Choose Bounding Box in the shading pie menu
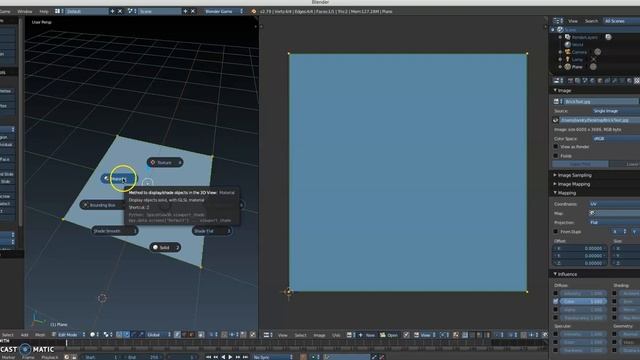This screenshot has height=360, width=640. pos(102,205)
